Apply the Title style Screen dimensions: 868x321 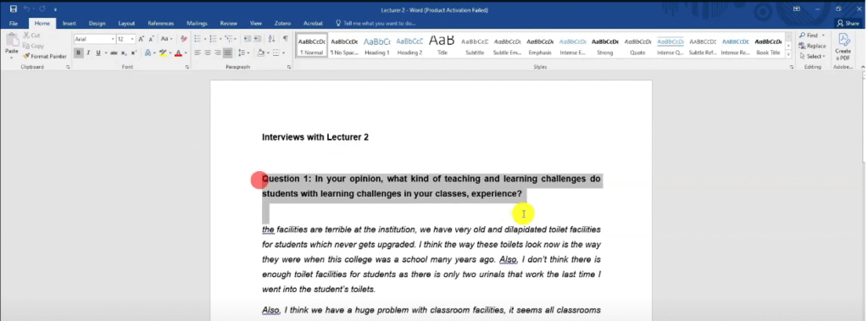[442, 45]
